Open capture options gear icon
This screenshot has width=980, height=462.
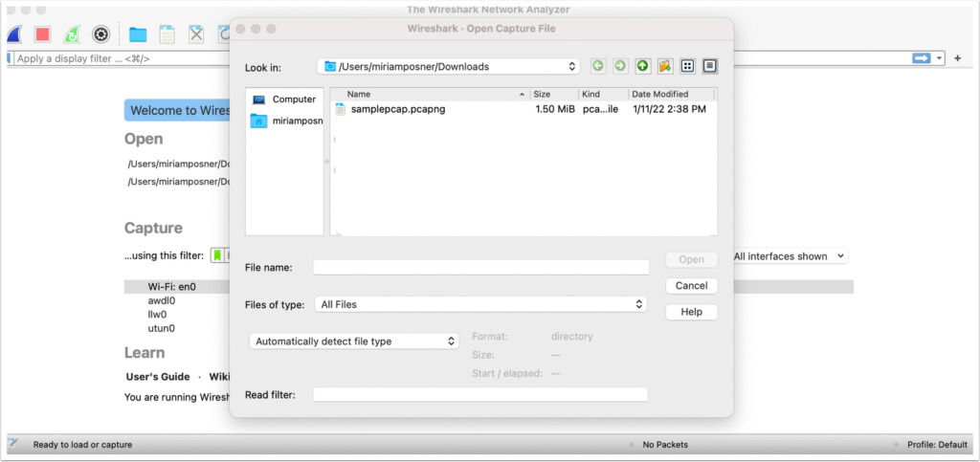pos(100,34)
